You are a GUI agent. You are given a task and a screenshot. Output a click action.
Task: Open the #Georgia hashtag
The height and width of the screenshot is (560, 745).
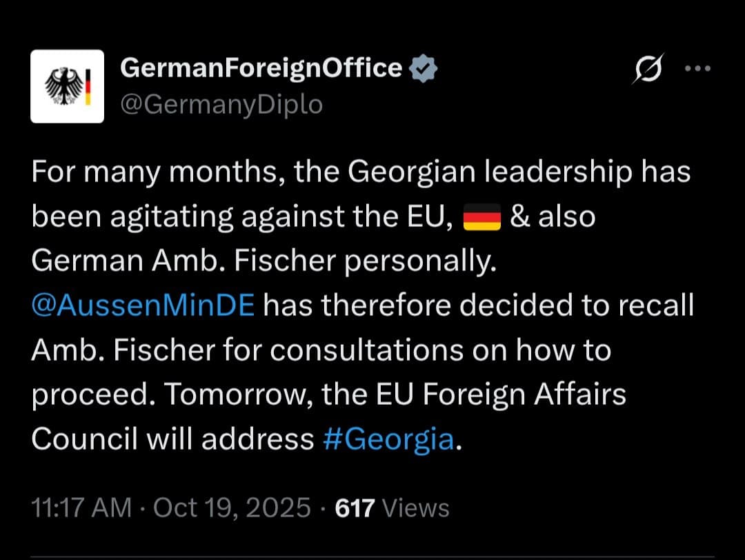[x=388, y=439]
